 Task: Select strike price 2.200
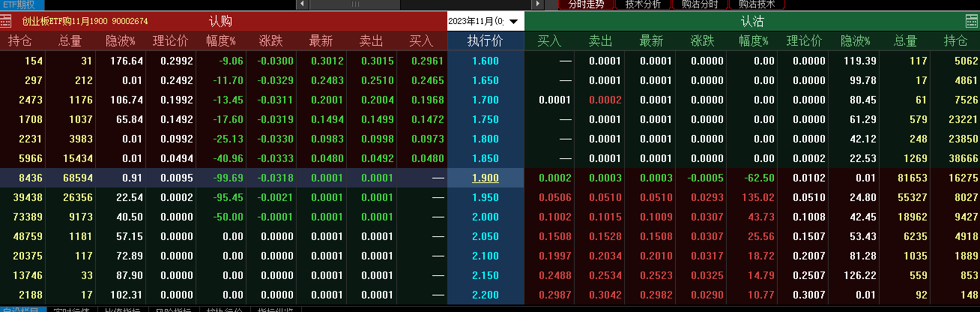pyautogui.click(x=486, y=295)
